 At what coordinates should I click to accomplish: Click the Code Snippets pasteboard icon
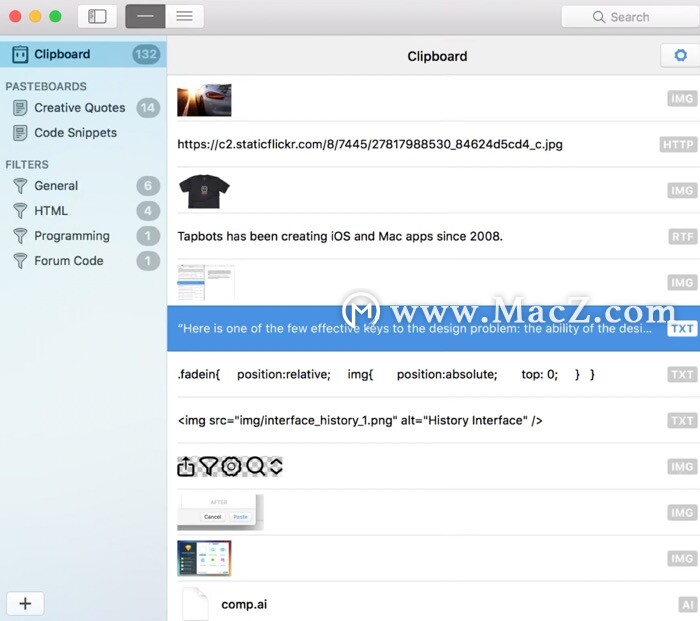[20, 133]
